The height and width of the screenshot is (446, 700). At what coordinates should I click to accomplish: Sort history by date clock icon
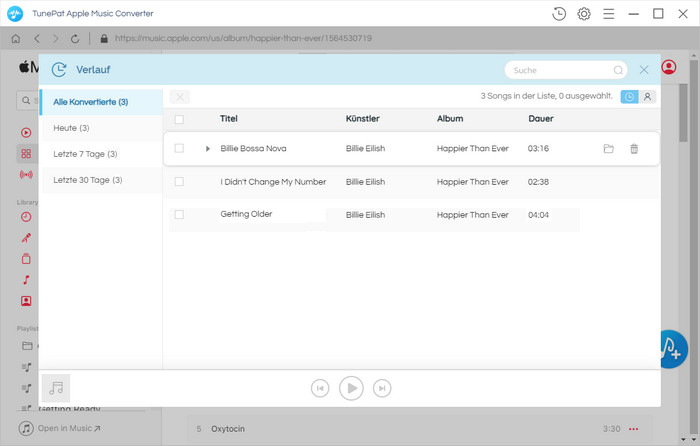tap(629, 97)
